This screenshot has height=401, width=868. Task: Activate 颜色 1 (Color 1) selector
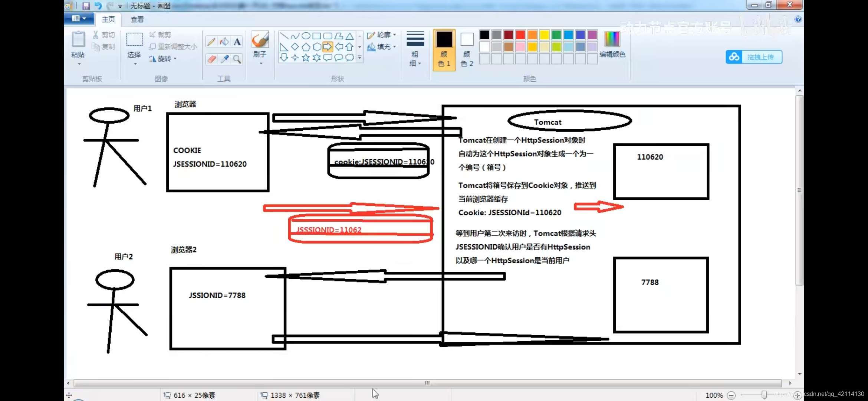tap(444, 49)
